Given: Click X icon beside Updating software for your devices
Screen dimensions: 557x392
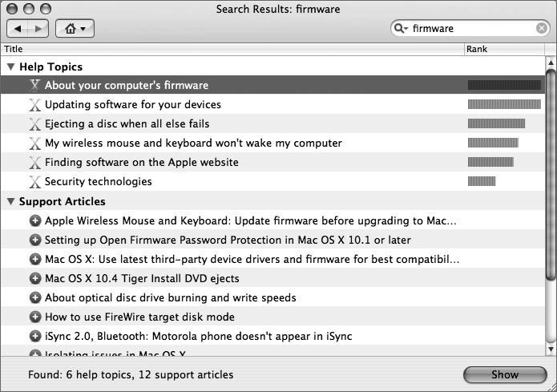Looking at the screenshot, I should (x=34, y=104).
